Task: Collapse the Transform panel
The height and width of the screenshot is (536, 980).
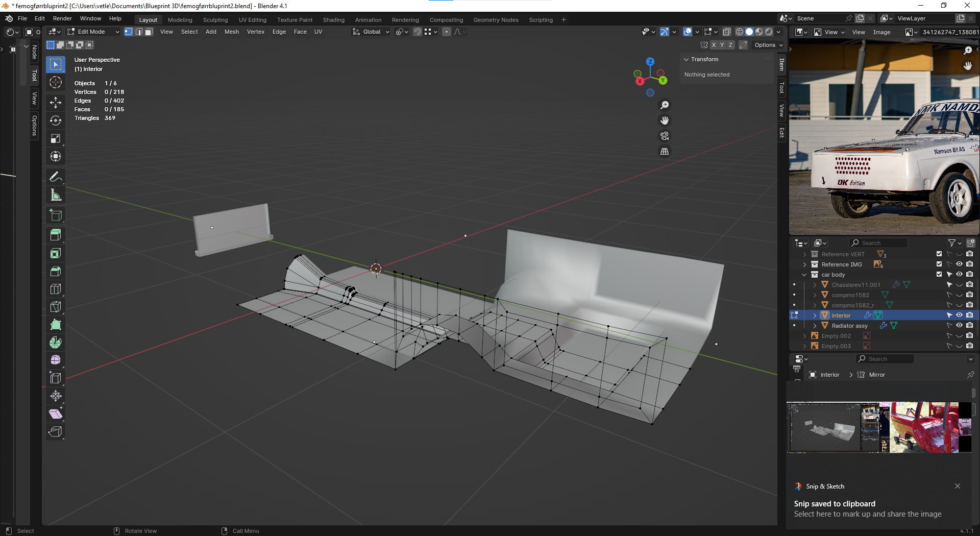Action: 687,60
